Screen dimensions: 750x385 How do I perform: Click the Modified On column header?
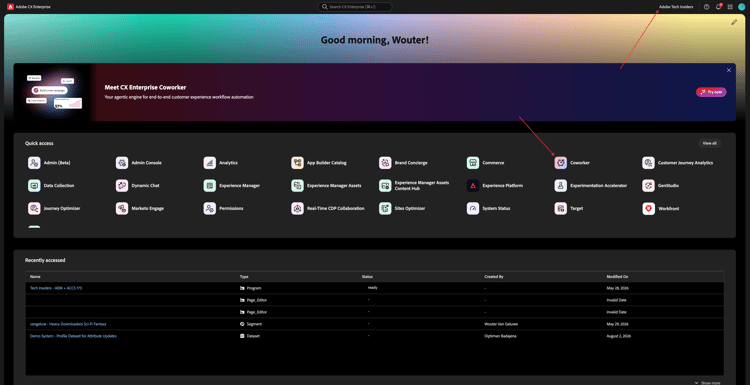point(618,276)
